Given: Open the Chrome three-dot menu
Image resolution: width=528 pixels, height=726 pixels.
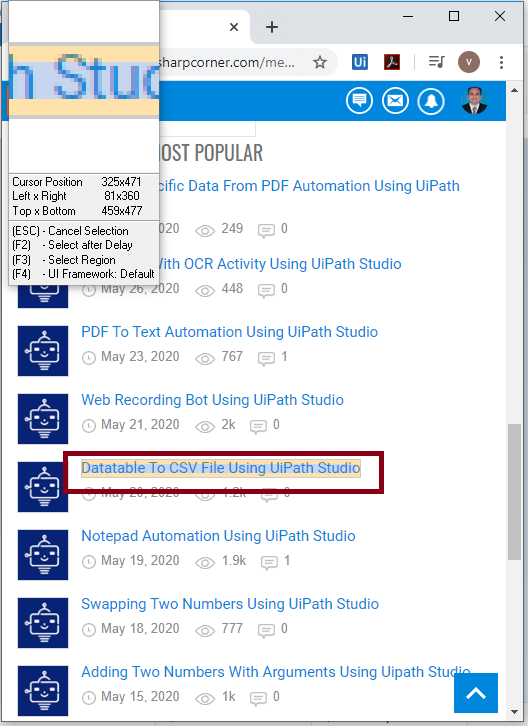Looking at the screenshot, I should click(x=501, y=63).
